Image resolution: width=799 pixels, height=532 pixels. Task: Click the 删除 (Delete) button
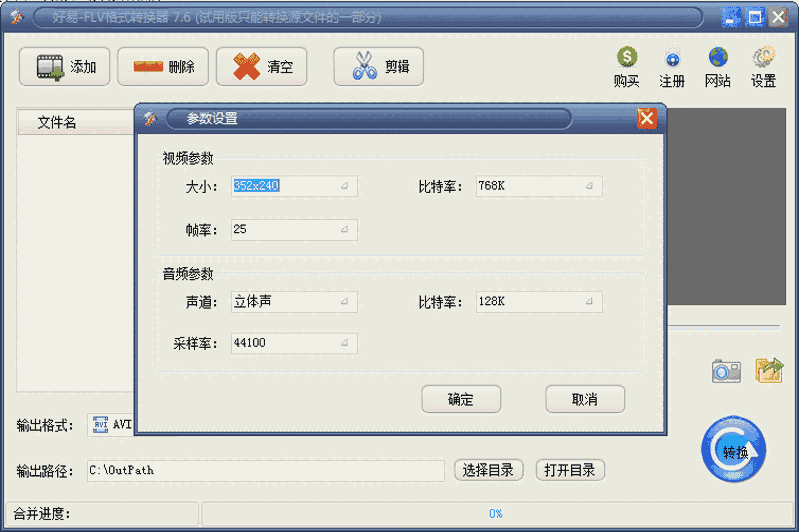coord(163,66)
